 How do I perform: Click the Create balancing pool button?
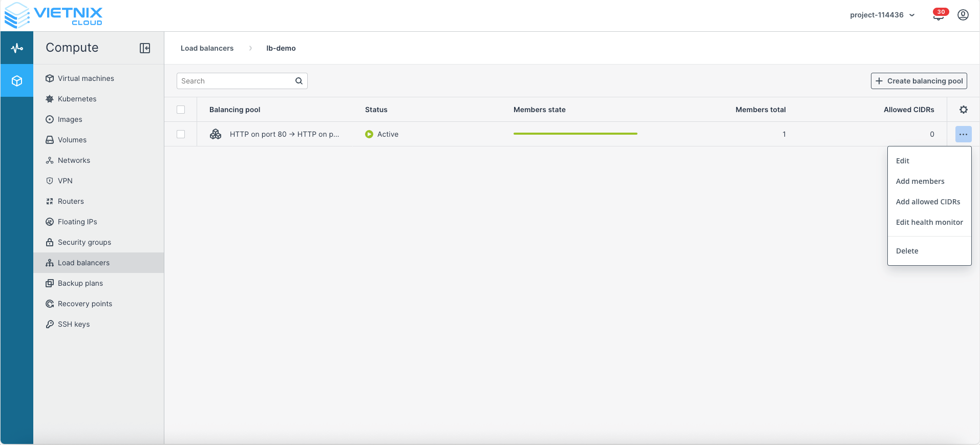(919, 81)
